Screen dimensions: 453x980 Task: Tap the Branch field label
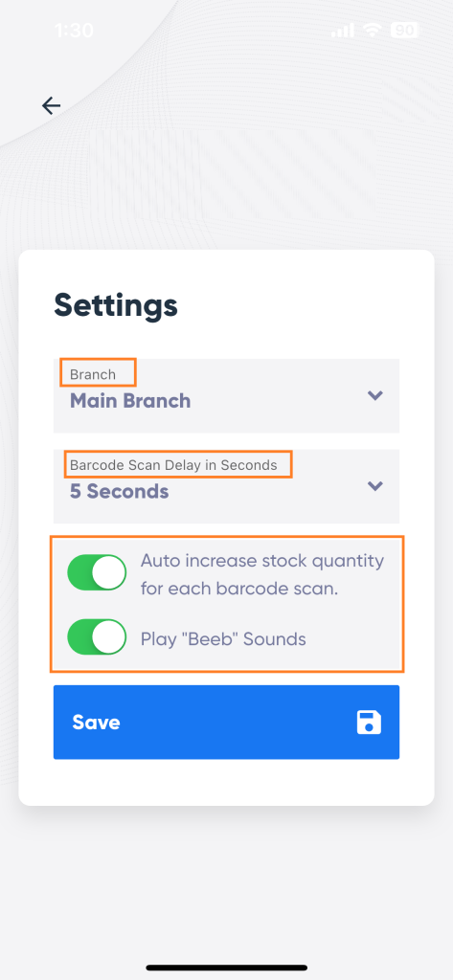(x=93, y=375)
